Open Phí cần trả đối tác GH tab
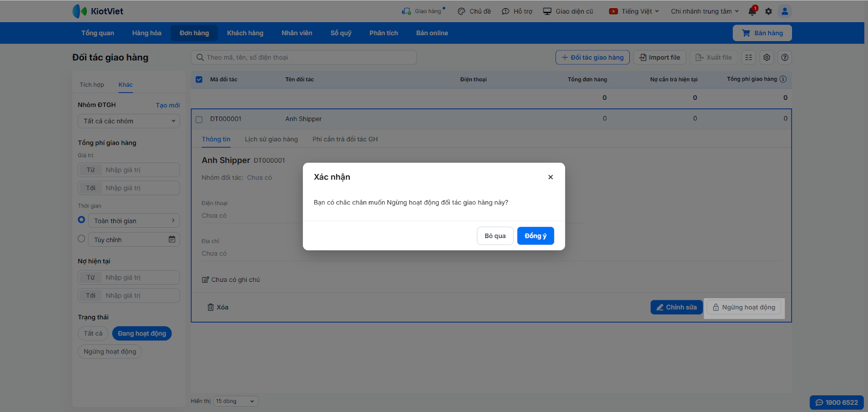 pyautogui.click(x=345, y=139)
